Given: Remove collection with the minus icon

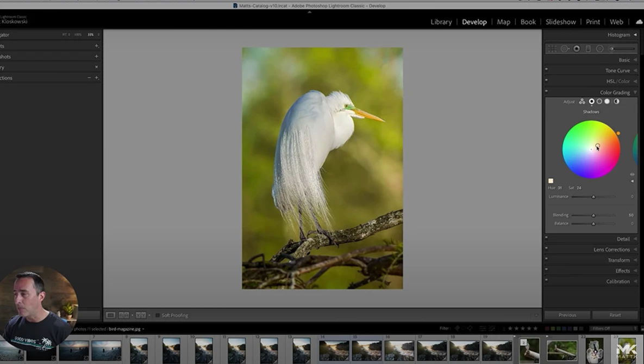Looking at the screenshot, I should click(x=89, y=78).
